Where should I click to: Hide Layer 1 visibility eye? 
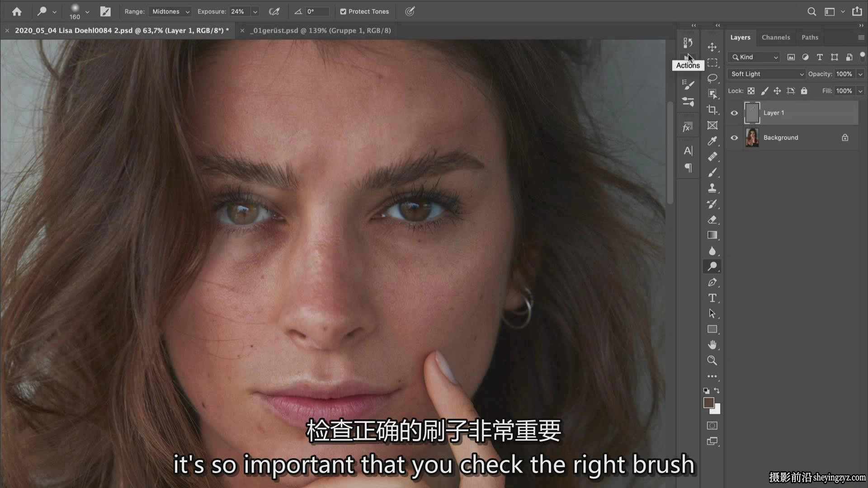734,113
